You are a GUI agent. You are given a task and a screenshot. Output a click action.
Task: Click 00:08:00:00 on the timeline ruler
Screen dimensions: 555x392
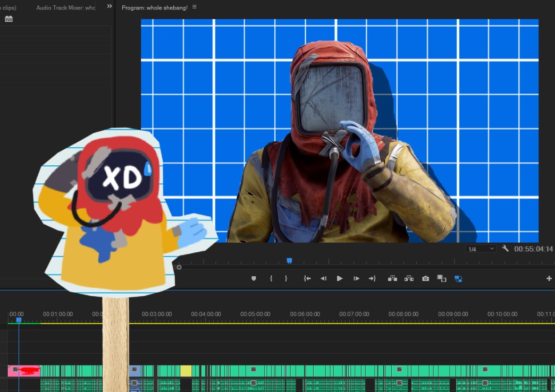[x=403, y=314]
